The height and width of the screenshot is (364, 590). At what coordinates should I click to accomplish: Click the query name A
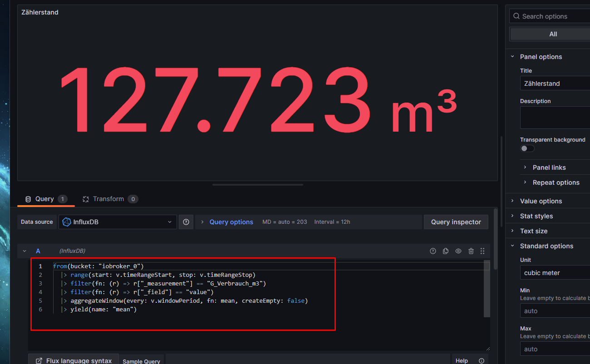pyautogui.click(x=38, y=251)
